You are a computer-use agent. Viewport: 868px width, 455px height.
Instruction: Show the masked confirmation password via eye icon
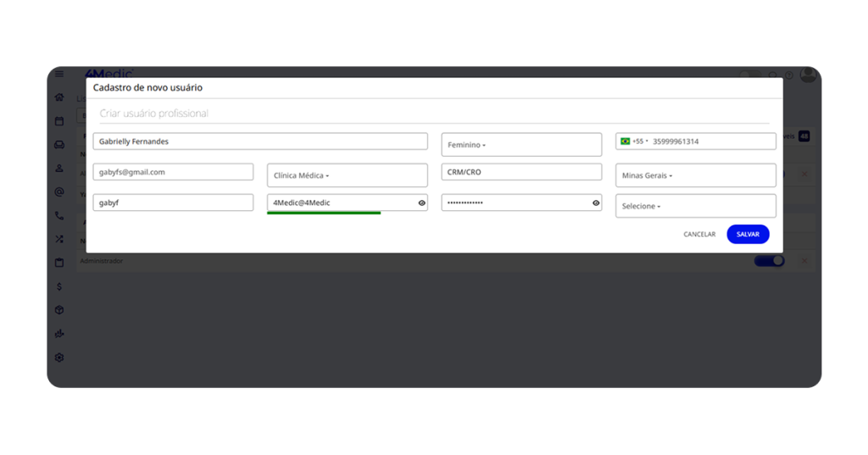tap(596, 203)
